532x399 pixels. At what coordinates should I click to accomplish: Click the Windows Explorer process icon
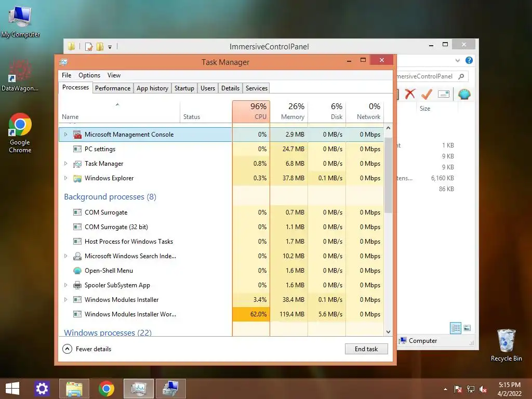(77, 179)
